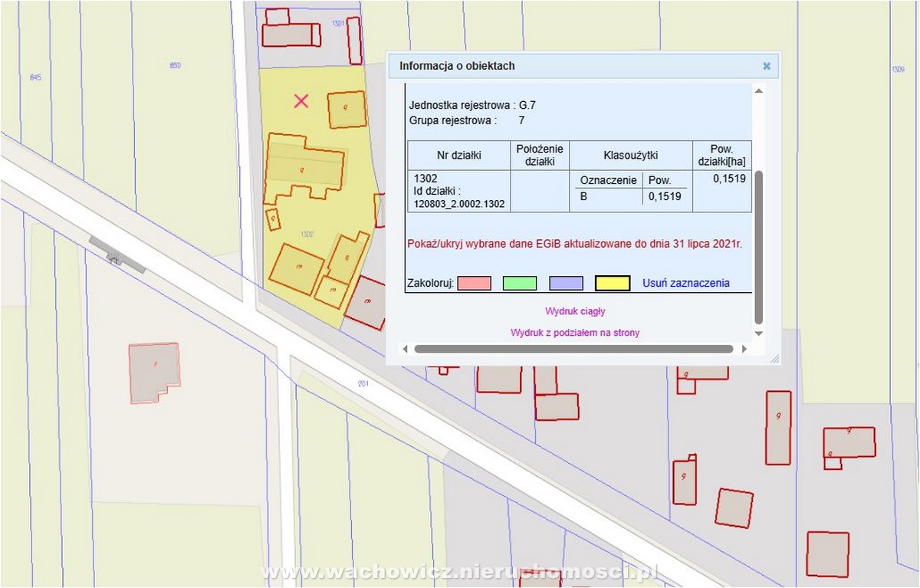Click the dialog resize grip corner

(774, 358)
